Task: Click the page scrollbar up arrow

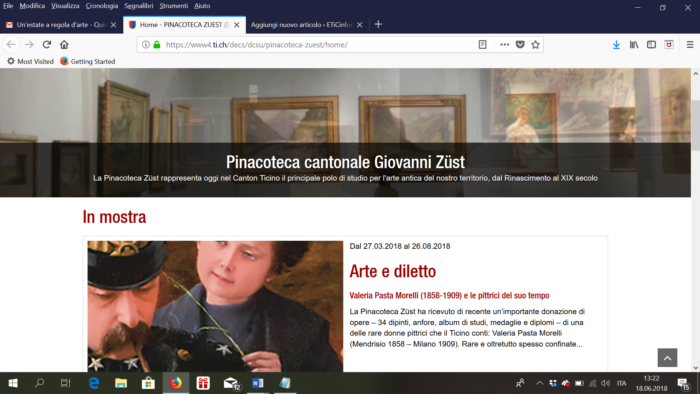Action: (696, 73)
